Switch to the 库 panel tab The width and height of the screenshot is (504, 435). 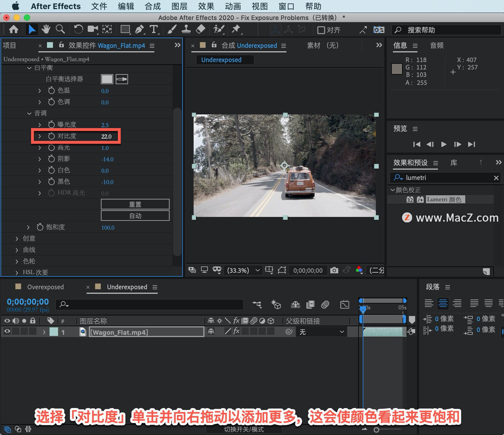[x=454, y=163]
